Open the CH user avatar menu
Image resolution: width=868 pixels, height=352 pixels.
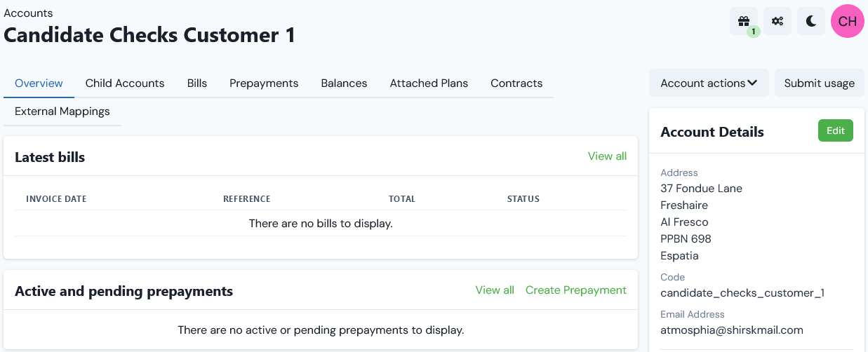848,21
